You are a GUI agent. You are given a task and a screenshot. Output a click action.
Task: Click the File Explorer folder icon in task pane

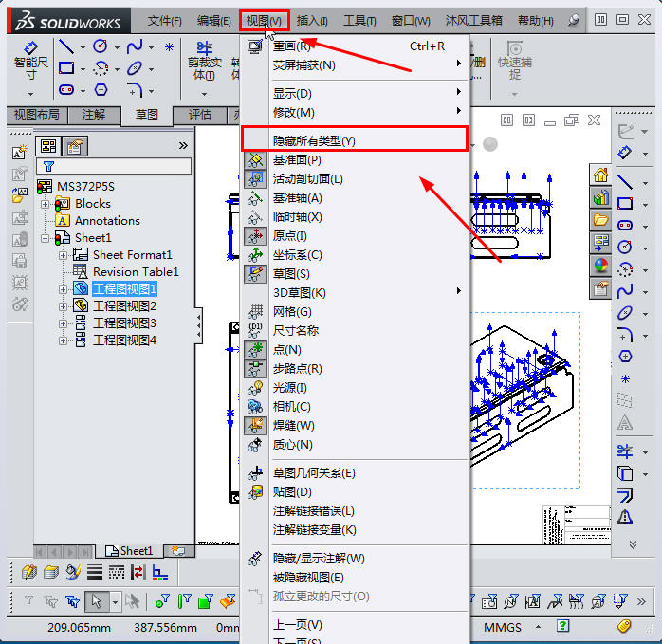tap(600, 220)
